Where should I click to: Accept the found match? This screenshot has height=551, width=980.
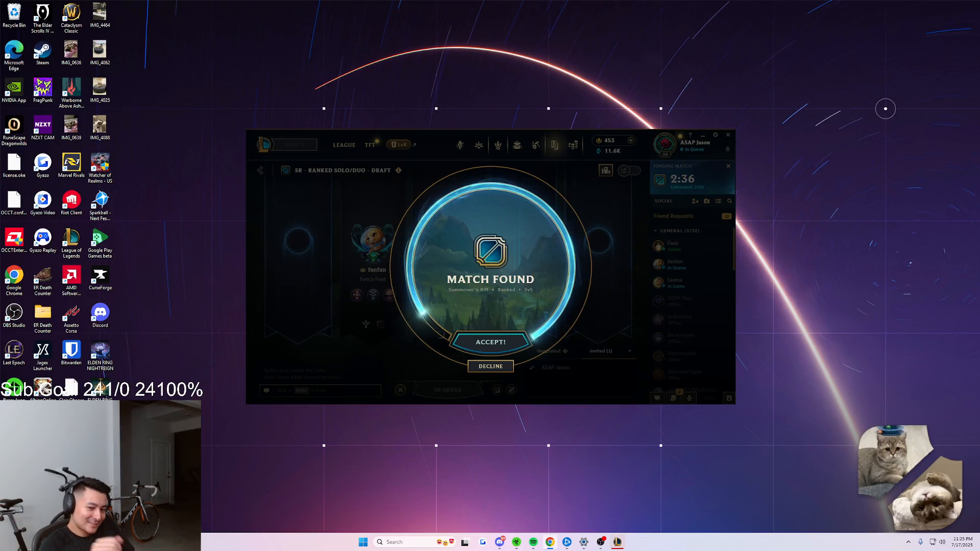click(x=491, y=342)
